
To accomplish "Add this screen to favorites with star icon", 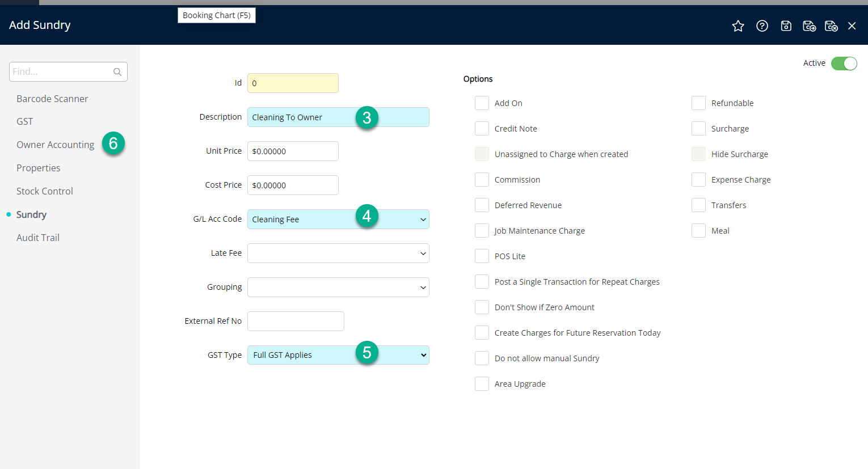I will (x=738, y=26).
